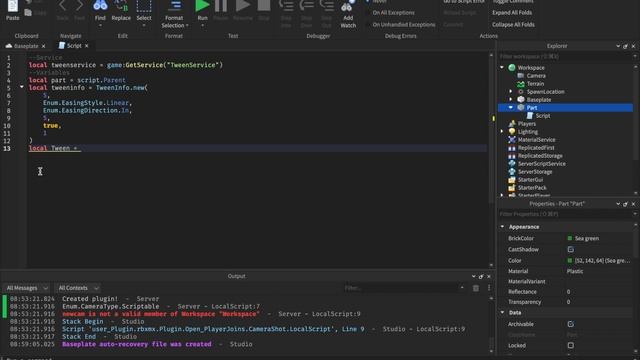Expand the SpawnLocation tree node
The height and width of the screenshot is (360, 640).
click(x=511, y=91)
